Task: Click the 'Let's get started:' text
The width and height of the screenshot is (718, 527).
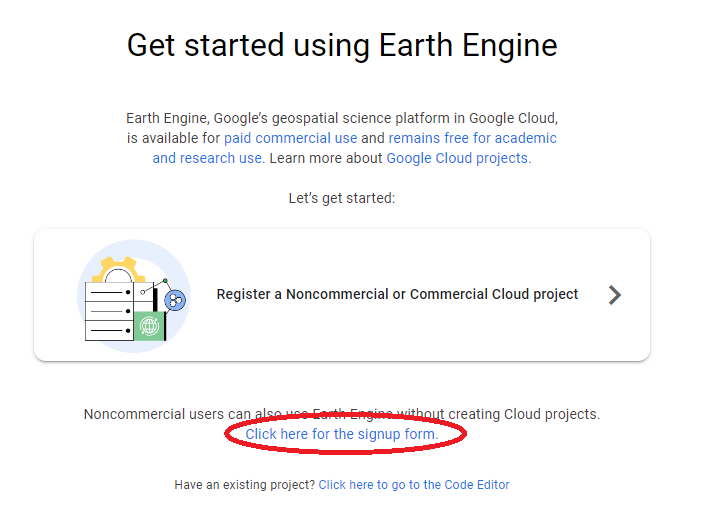Action: click(x=342, y=198)
